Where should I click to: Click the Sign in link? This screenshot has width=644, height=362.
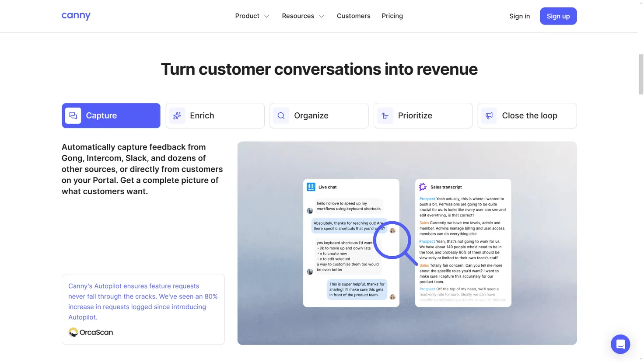coord(519,16)
